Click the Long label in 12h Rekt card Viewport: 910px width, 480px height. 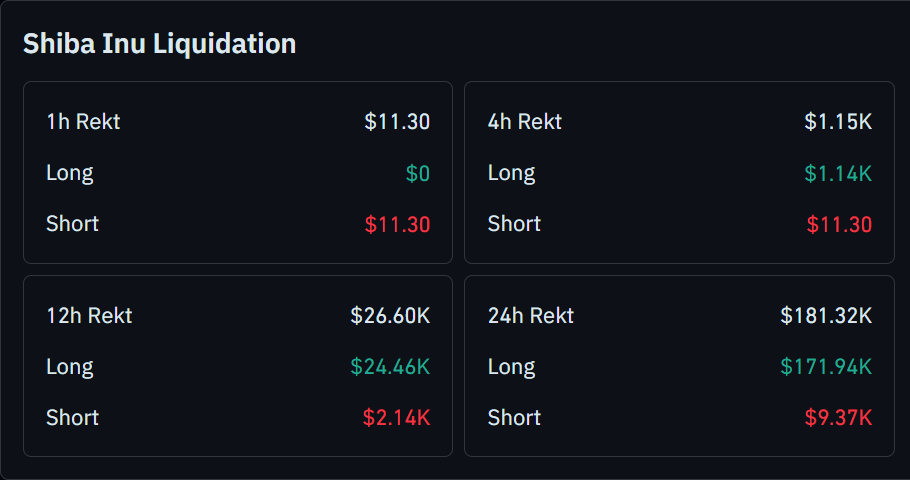(70, 367)
